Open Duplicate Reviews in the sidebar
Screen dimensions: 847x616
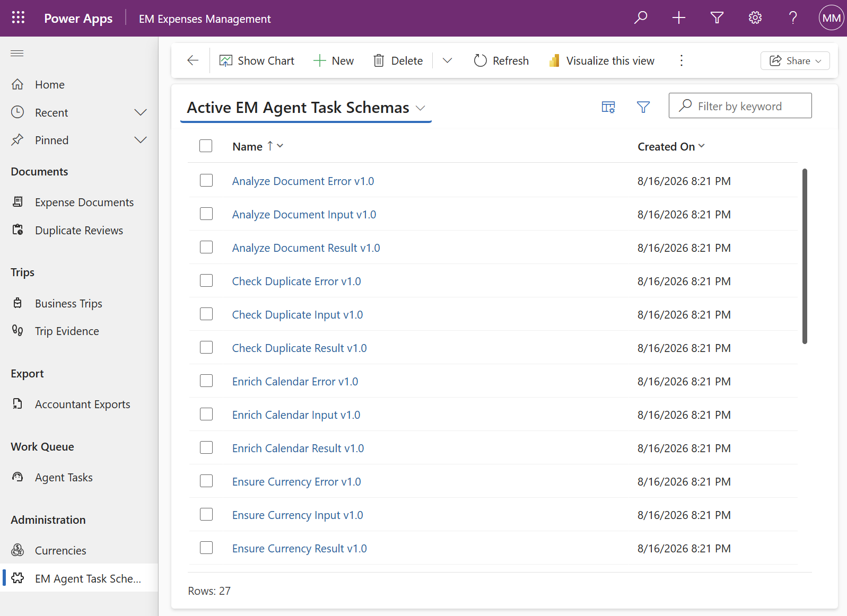pyautogui.click(x=79, y=230)
